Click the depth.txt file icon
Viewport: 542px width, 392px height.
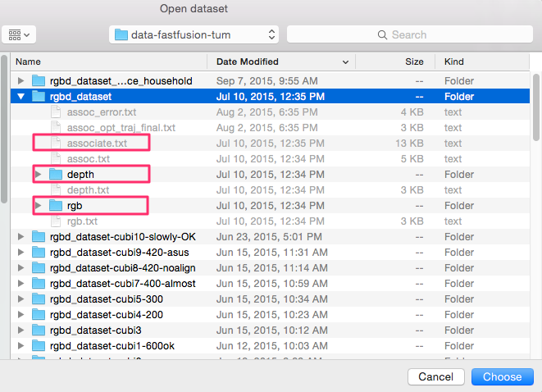[56, 190]
